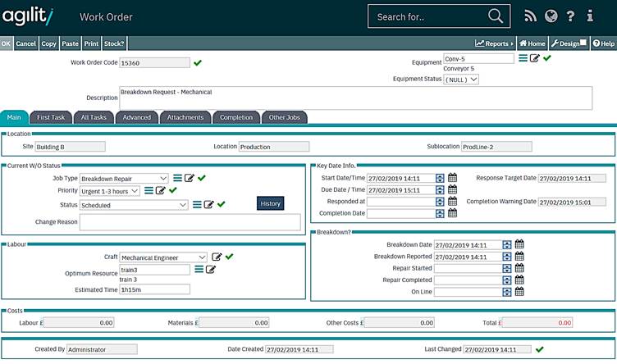617x364 pixels.
Task: Open Equipment lookup list icon
Action: (x=523, y=58)
